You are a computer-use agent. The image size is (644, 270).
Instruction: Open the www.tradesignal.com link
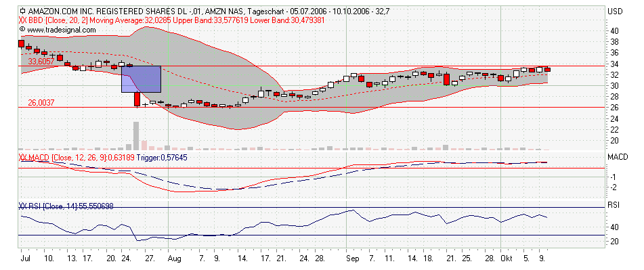(61, 30)
